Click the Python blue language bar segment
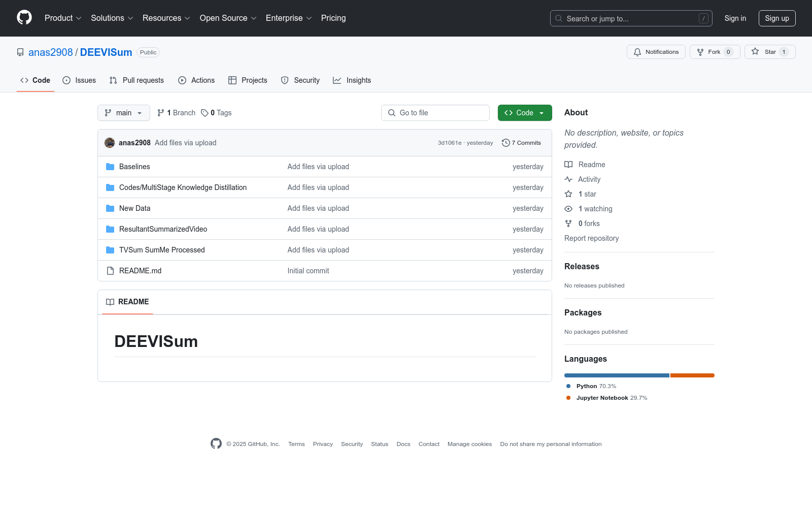Viewport: 812px width, 508px height. click(617, 375)
